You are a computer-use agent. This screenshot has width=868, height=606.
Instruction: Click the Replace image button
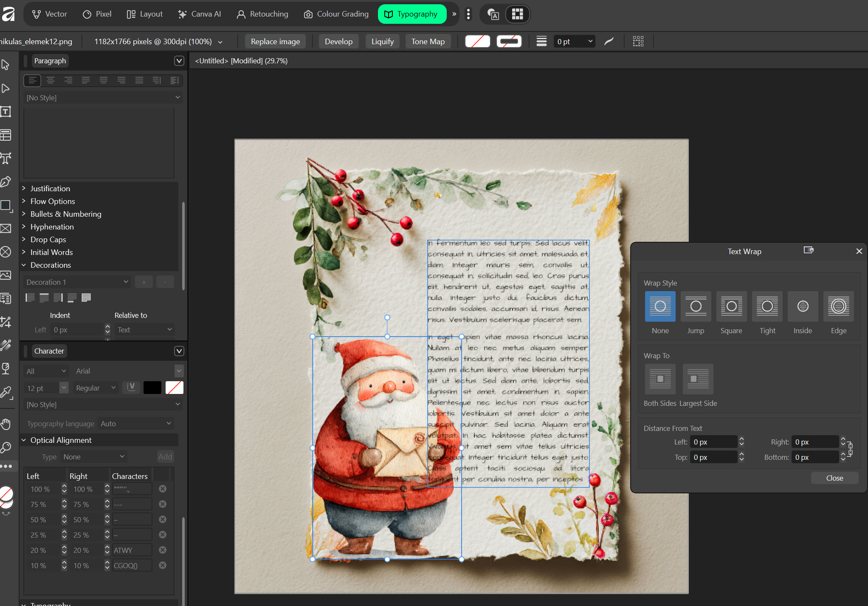coord(275,42)
